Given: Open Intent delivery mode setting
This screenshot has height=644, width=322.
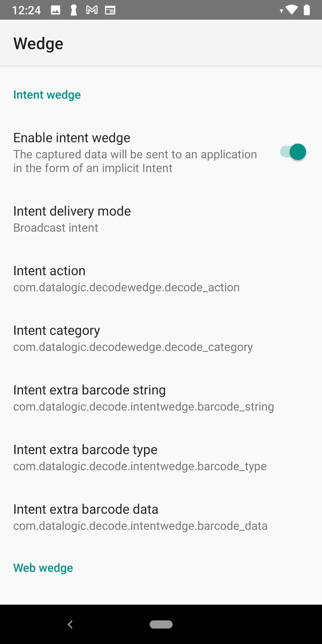Looking at the screenshot, I should pos(72,211).
